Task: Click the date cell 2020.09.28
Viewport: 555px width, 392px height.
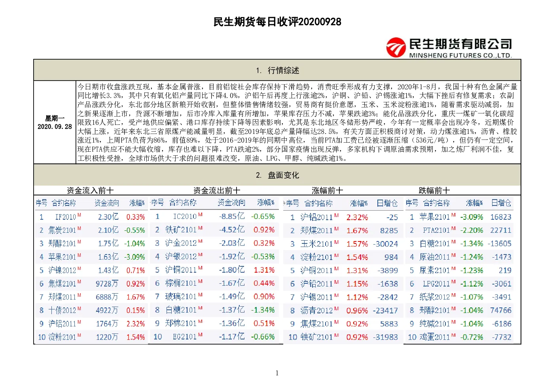Action: tap(55, 127)
